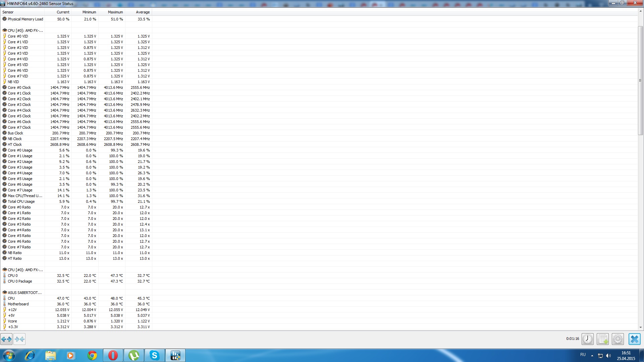Select the ASUS SABERTOOTH sensor group
Screen dimensions: 644x362
[24, 293]
